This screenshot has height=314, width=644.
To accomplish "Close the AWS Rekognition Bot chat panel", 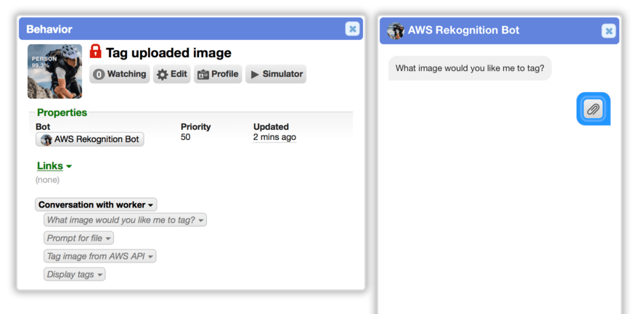I will point(608,30).
